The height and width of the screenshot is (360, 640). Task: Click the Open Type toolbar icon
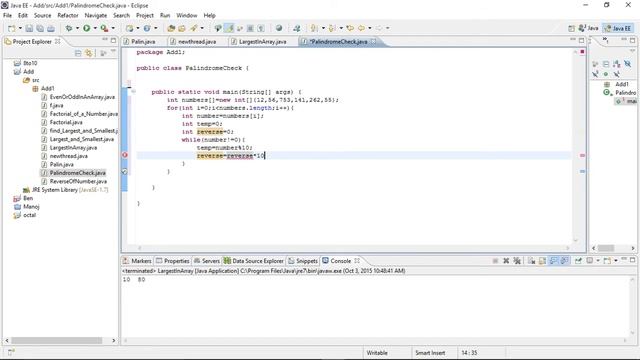[x=171, y=28]
